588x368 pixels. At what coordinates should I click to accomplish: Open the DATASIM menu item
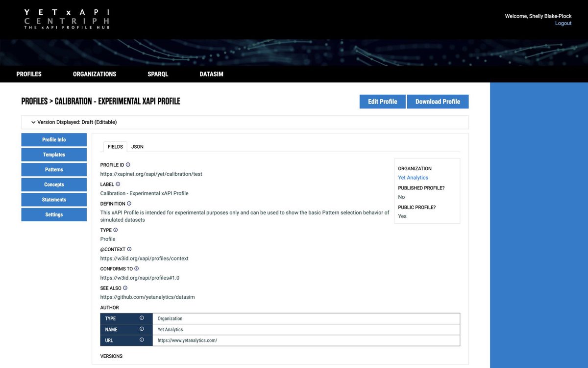[212, 74]
